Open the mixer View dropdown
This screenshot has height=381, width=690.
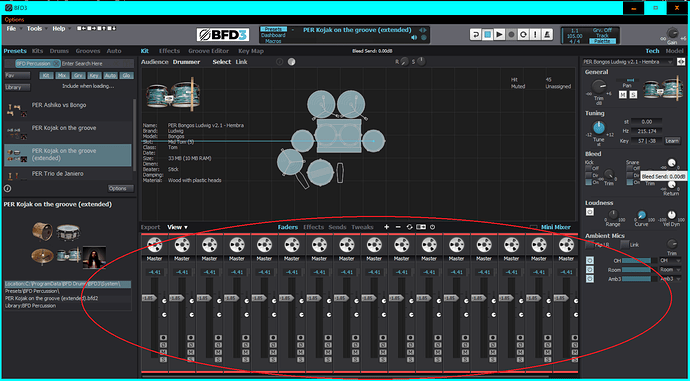pyautogui.click(x=177, y=227)
